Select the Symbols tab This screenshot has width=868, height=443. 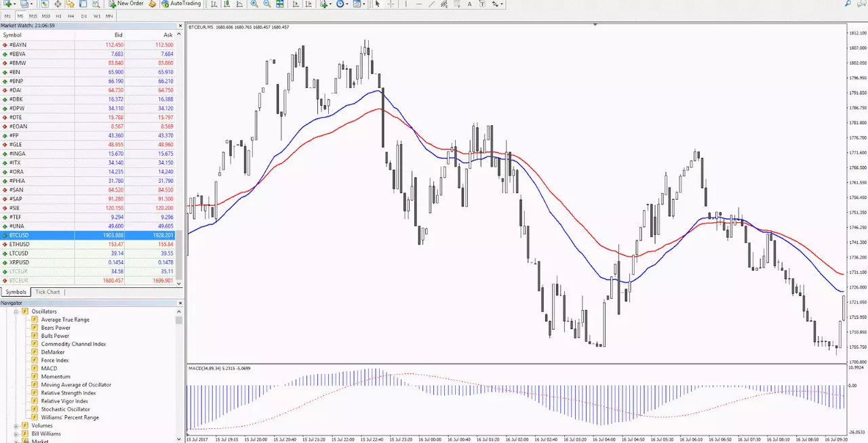tap(16, 292)
